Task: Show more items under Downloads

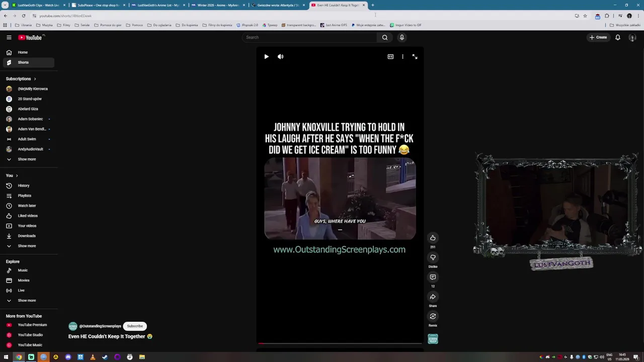Action: 28,246
